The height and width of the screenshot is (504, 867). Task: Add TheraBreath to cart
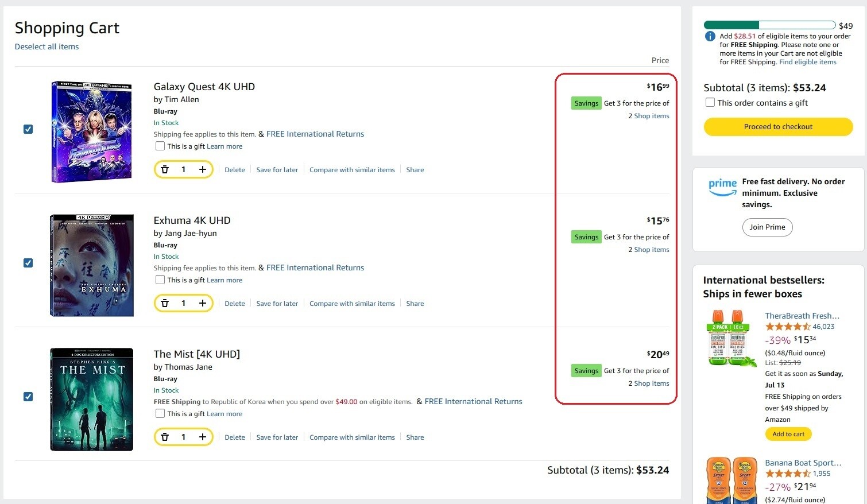[x=788, y=434]
